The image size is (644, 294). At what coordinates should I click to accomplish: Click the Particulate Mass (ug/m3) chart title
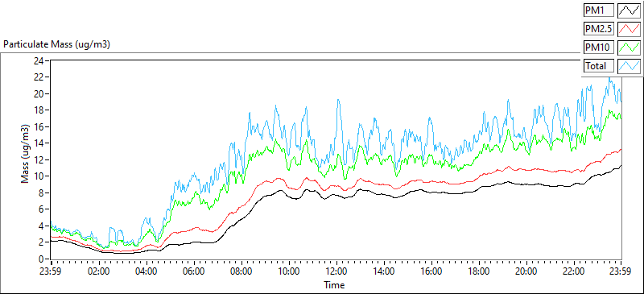coord(56,44)
